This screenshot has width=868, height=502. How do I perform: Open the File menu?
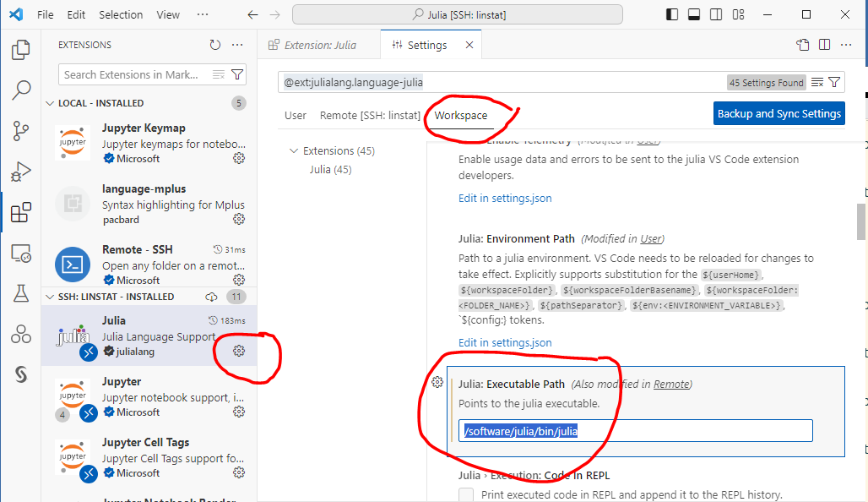pyautogui.click(x=46, y=15)
